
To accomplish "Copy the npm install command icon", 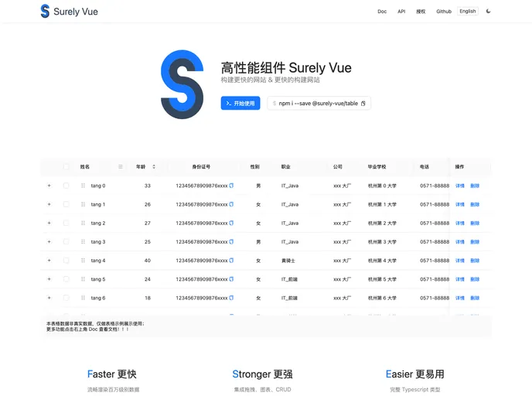I will (x=363, y=104).
